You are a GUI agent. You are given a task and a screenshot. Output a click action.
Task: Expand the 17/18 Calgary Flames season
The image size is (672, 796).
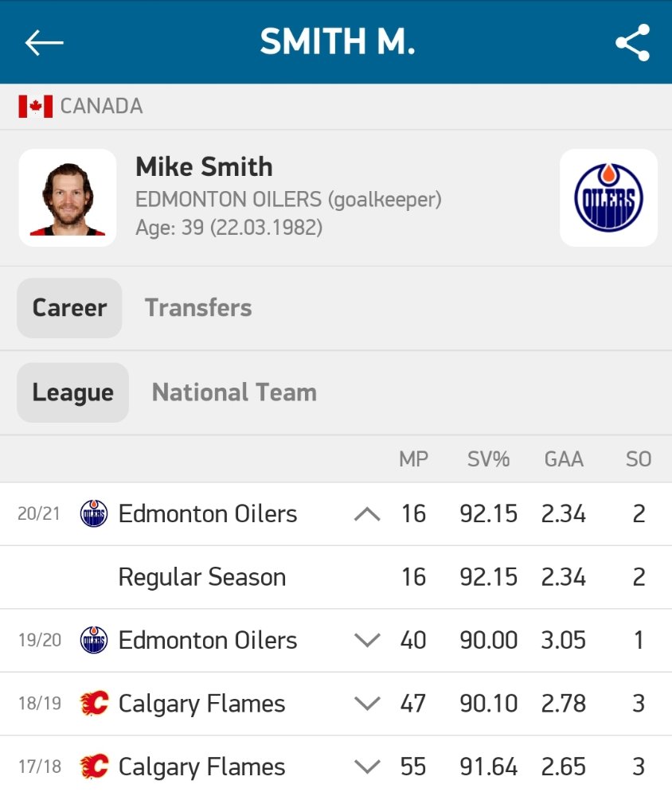coord(367,767)
